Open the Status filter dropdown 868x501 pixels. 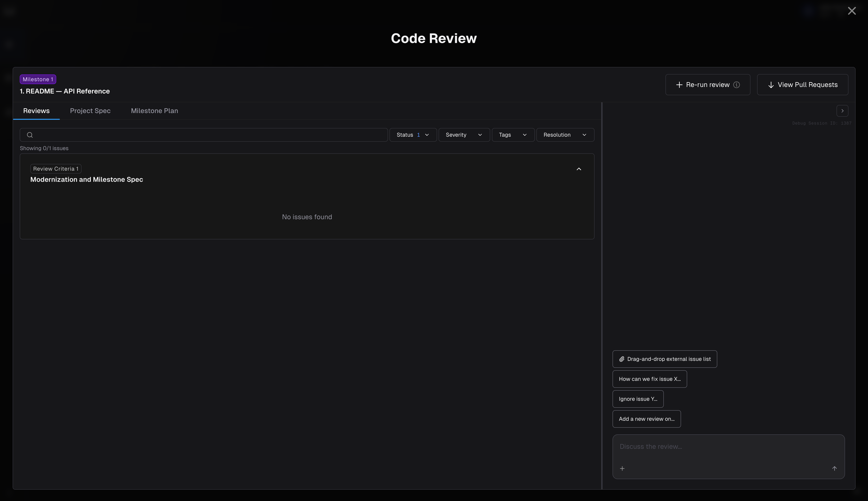(x=413, y=135)
